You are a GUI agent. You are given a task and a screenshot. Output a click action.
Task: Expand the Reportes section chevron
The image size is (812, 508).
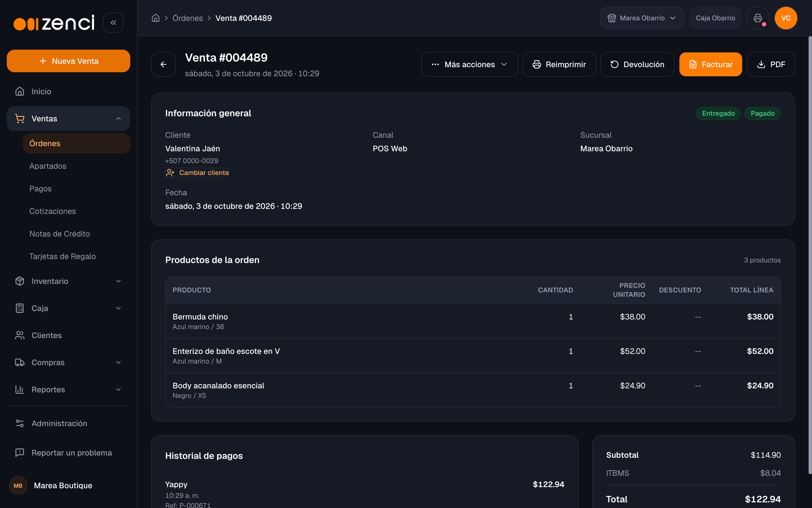pos(118,389)
